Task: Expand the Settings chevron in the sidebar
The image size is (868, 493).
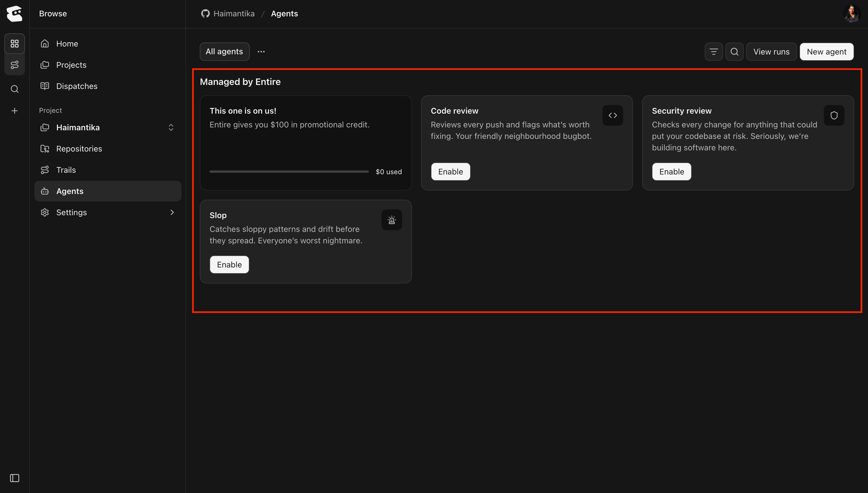Action: [172, 212]
